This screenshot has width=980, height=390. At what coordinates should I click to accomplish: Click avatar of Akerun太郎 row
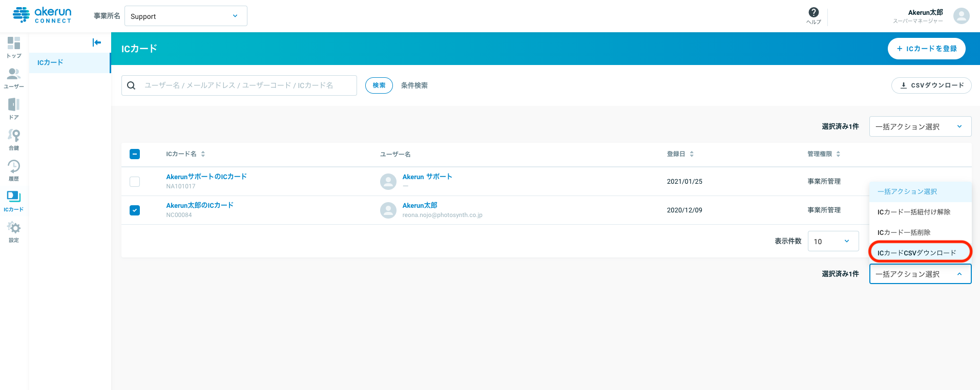388,210
